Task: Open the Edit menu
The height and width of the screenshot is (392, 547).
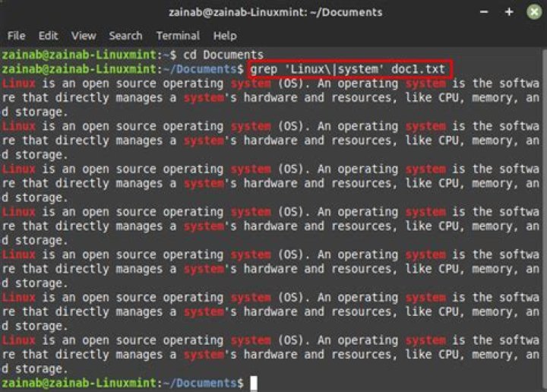Action: coord(48,36)
